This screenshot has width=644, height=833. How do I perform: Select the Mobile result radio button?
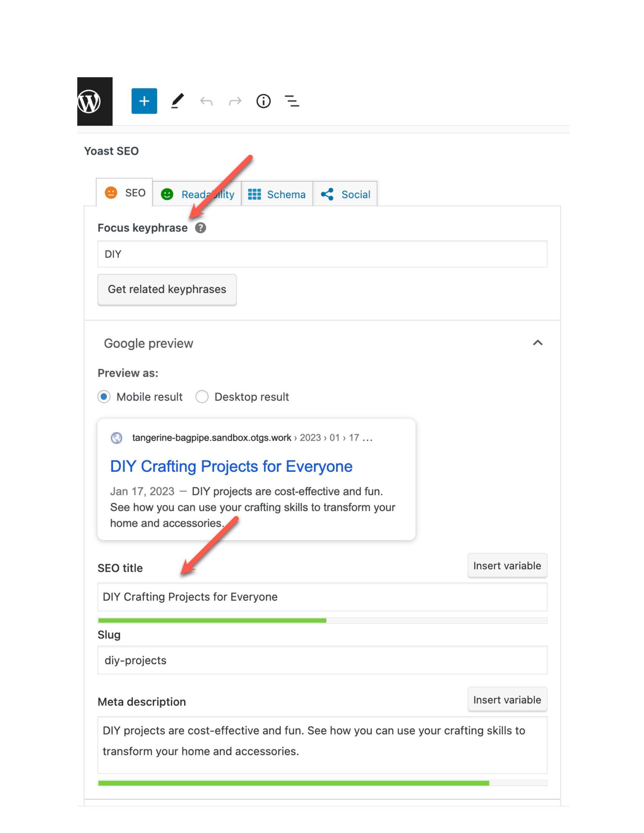tap(104, 397)
